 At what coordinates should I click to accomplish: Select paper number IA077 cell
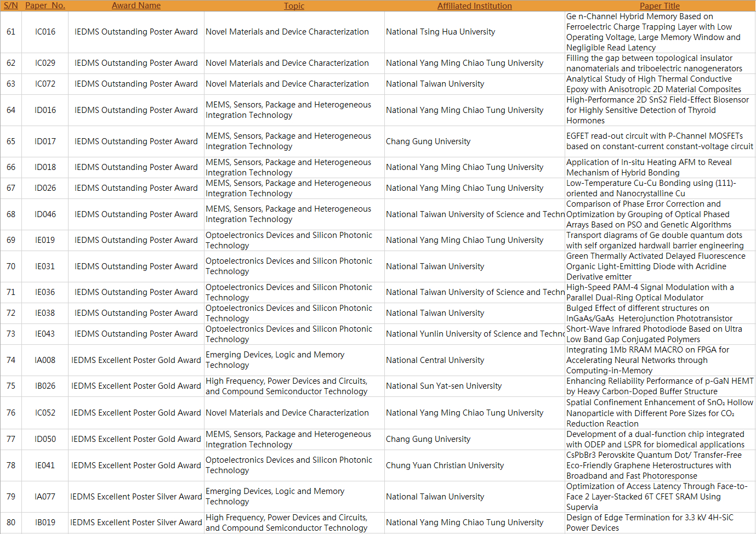pos(45,497)
